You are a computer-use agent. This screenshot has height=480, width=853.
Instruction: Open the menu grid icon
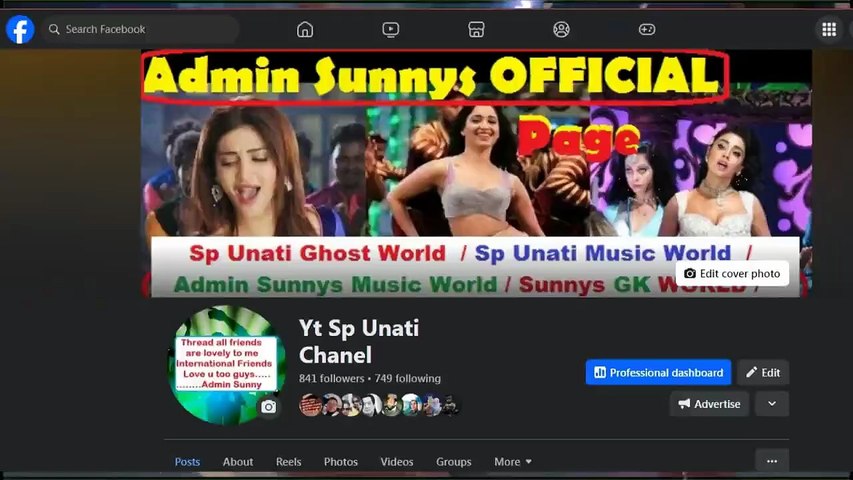tap(829, 29)
